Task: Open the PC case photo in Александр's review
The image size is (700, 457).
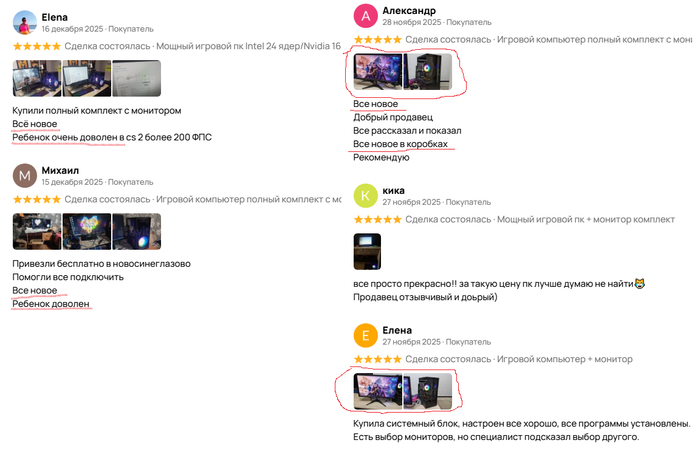Action: pyautogui.click(x=428, y=72)
